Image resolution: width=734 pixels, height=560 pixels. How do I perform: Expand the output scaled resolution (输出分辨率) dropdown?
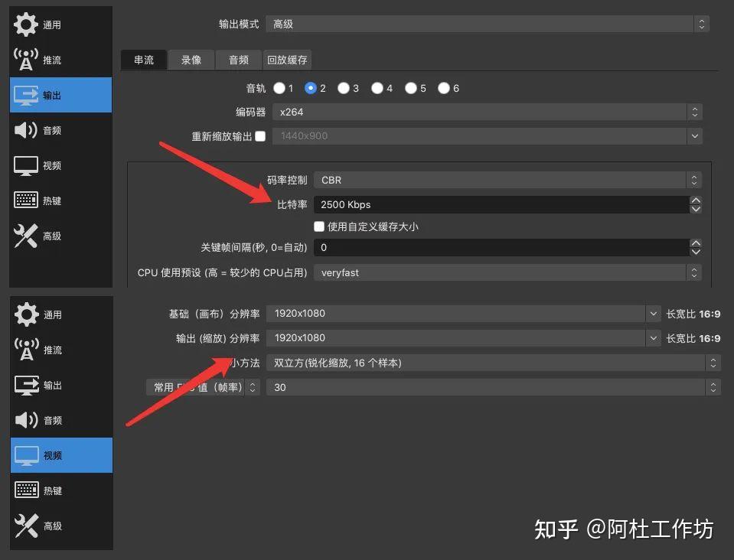[463, 338]
